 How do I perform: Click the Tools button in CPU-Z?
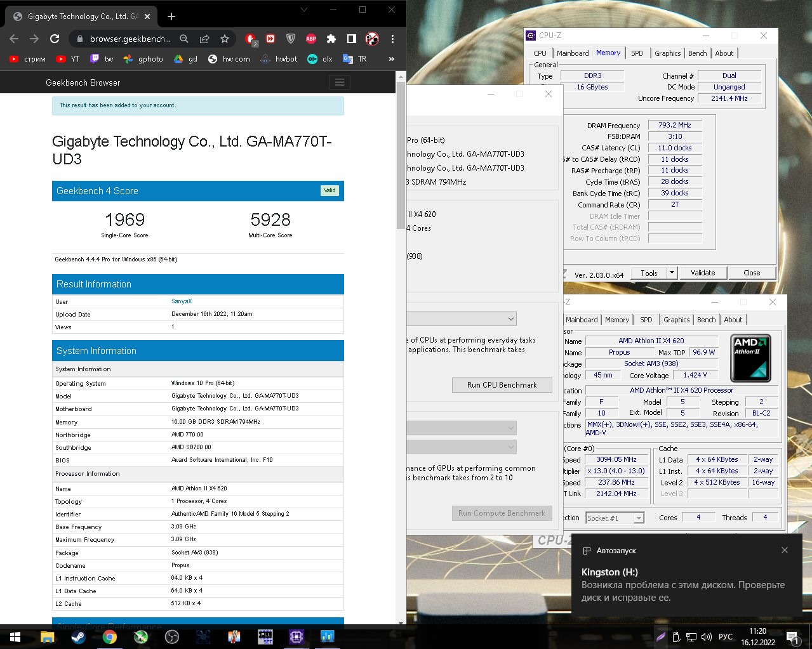tap(649, 273)
